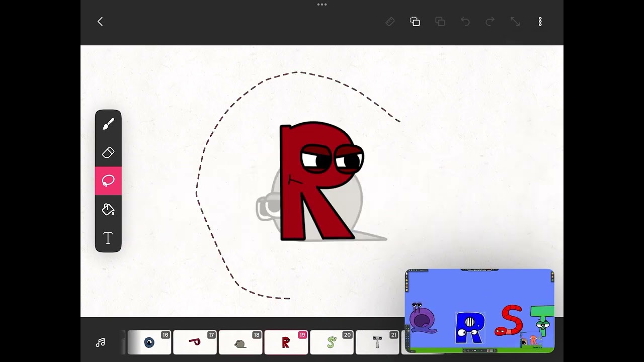This screenshot has width=644, height=362.
Task: Click the copy frame icon
Action: 415,22
